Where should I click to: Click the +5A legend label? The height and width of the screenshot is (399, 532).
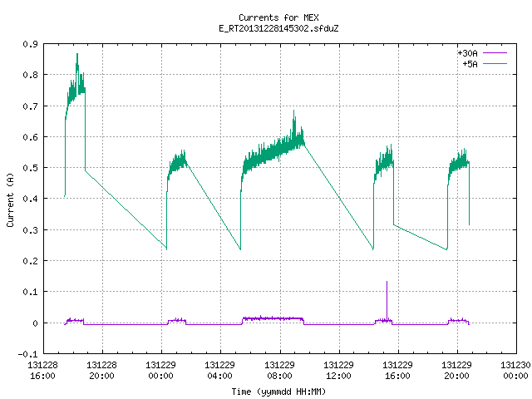tap(470, 64)
